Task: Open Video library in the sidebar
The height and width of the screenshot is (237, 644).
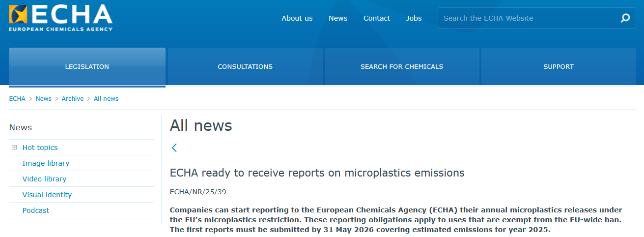Action: click(44, 179)
